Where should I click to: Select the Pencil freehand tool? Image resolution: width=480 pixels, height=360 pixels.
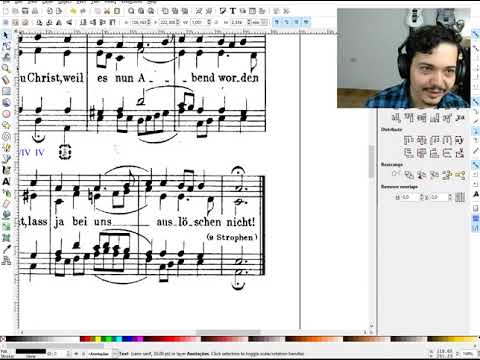click(6, 148)
